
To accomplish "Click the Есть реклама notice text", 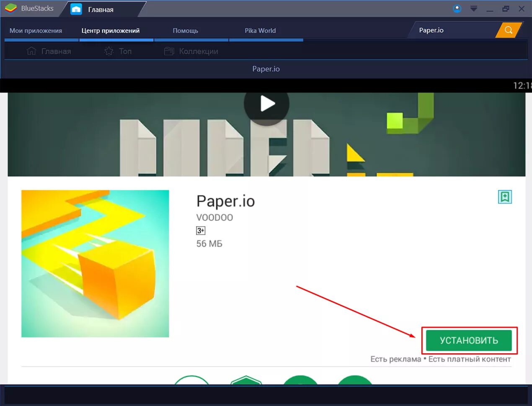I will pos(395,359).
